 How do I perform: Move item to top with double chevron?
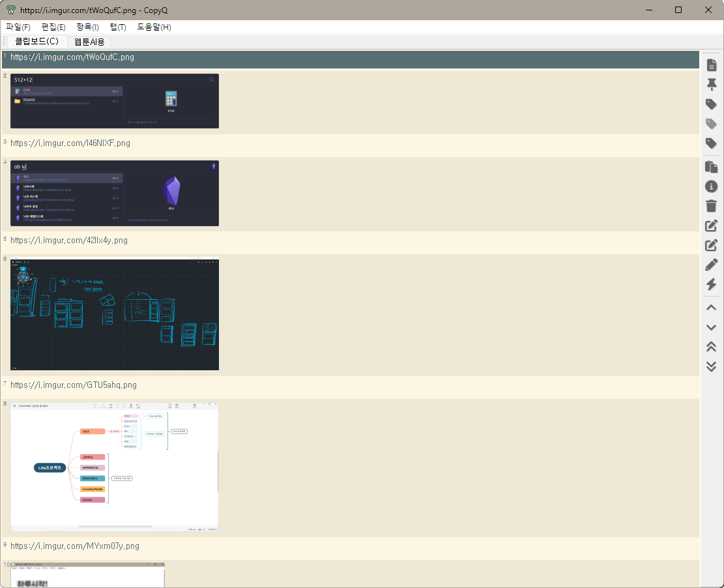[712, 346]
